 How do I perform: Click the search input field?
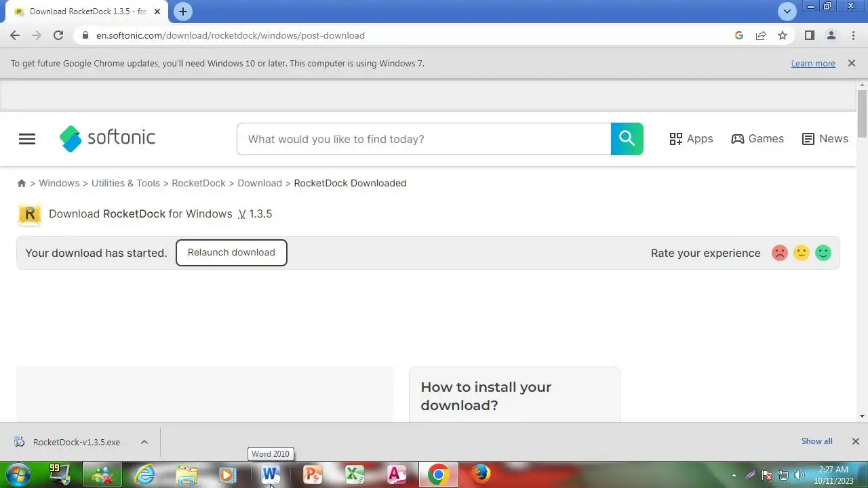pos(424,139)
